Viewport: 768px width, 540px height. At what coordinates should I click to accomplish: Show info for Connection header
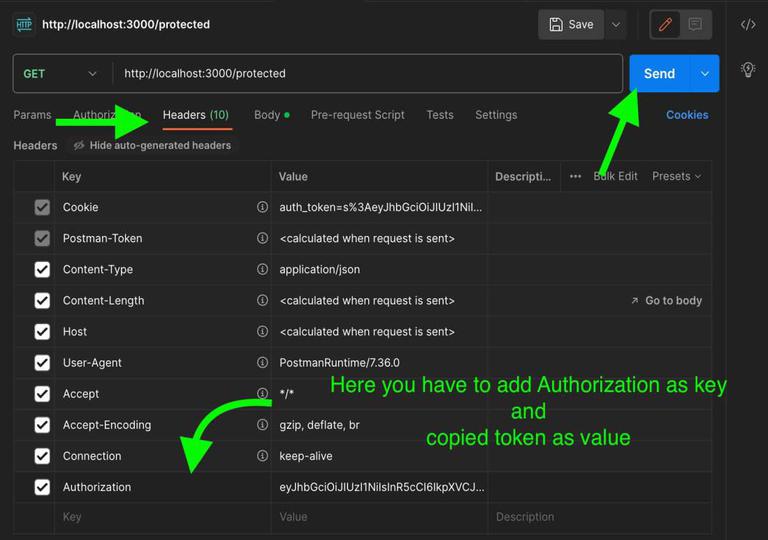263,456
